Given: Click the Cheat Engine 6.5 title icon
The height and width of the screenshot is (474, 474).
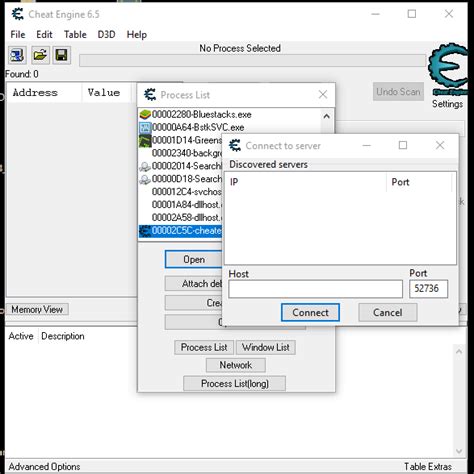Looking at the screenshot, I should 17,14.
